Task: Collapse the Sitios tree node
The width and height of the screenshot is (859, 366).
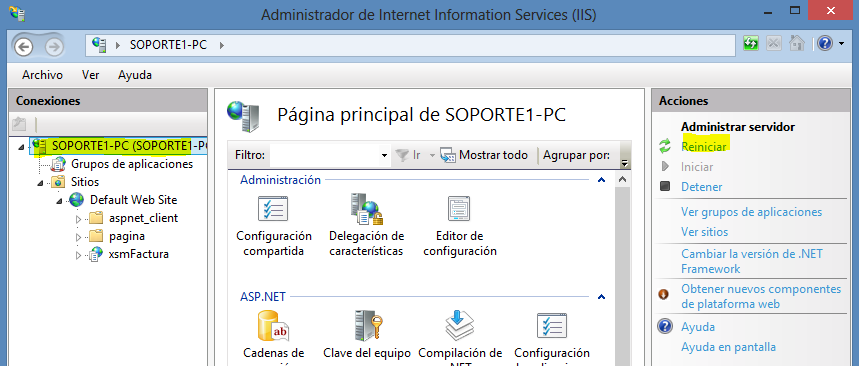Action: point(41,183)
